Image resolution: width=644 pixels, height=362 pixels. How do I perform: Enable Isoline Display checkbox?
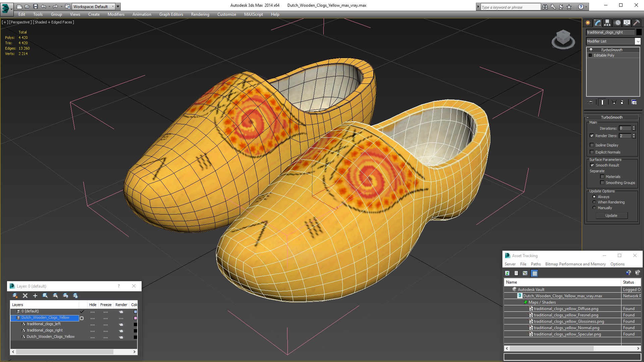coord(592,145)
